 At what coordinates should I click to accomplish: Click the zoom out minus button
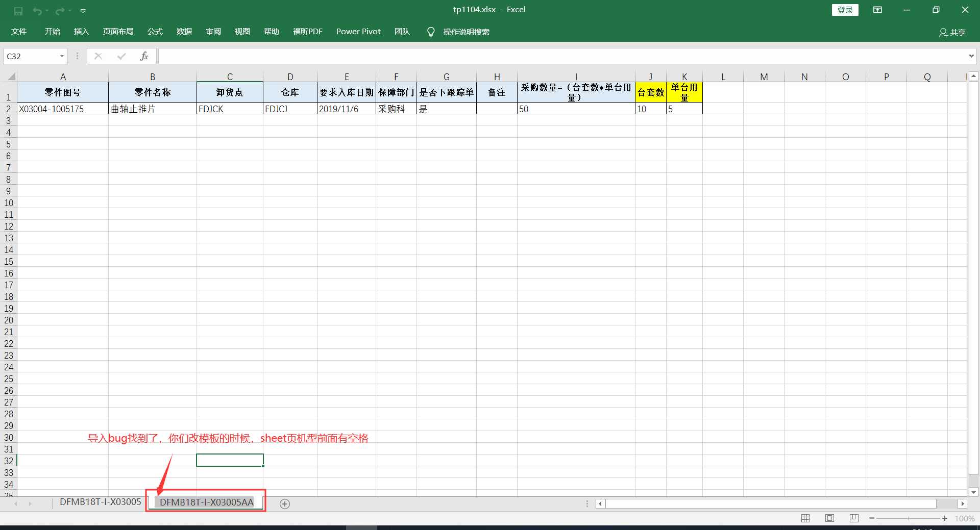pyautogui.click(x=872, y=518)
